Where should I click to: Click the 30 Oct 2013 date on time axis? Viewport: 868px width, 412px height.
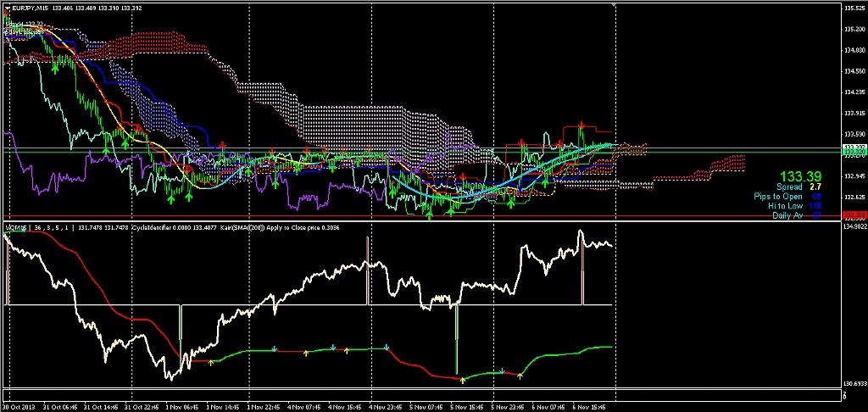[x=20, y=407]
